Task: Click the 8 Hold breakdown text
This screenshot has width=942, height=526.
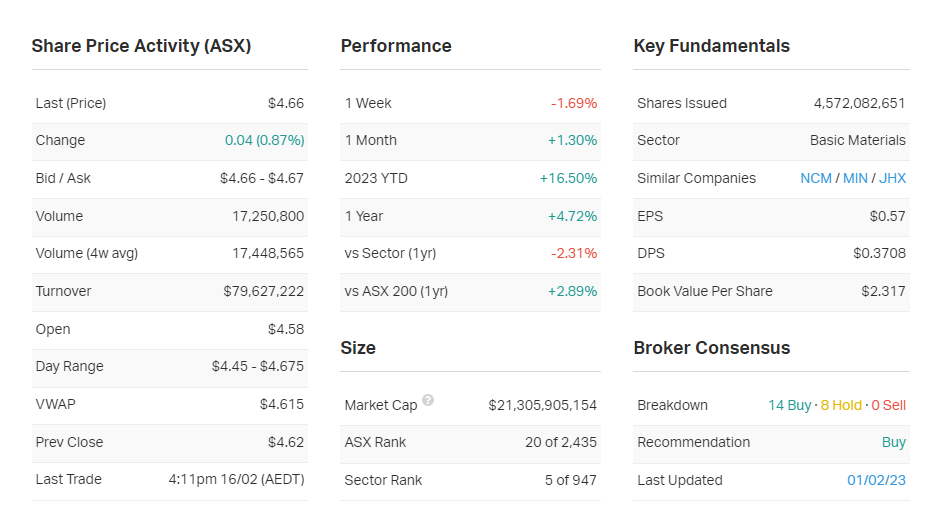Action: click(x=841, y=405)
